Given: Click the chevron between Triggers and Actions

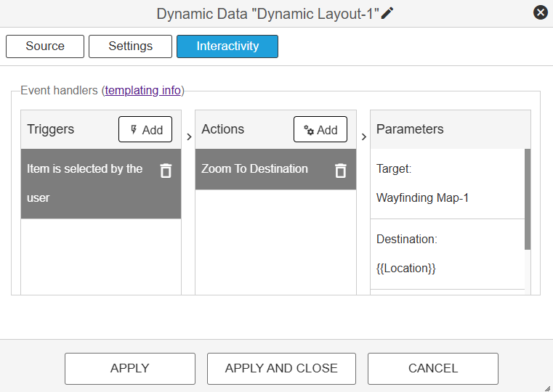Looking at the screenshot, I should 189,136.
